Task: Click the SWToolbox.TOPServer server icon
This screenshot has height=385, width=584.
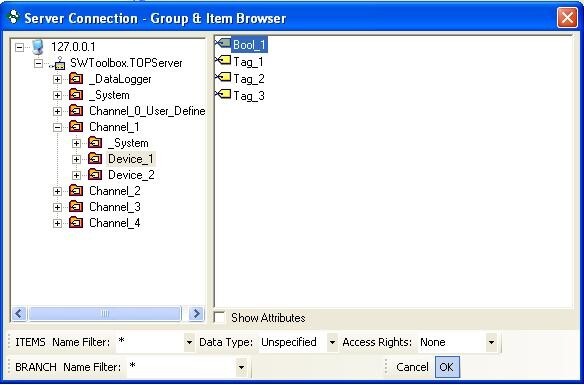Action: (x=59, y=63)
